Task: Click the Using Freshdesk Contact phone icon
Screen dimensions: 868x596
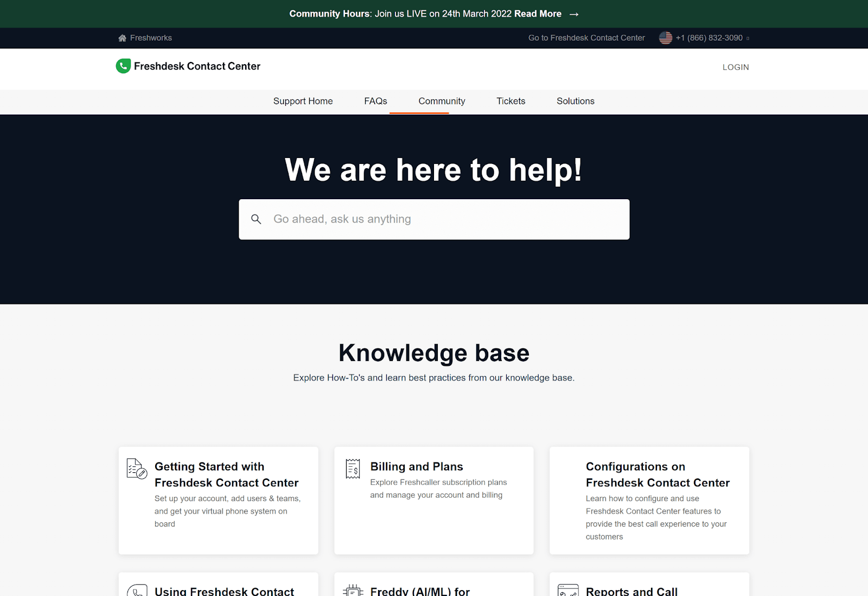Action: 137,591
